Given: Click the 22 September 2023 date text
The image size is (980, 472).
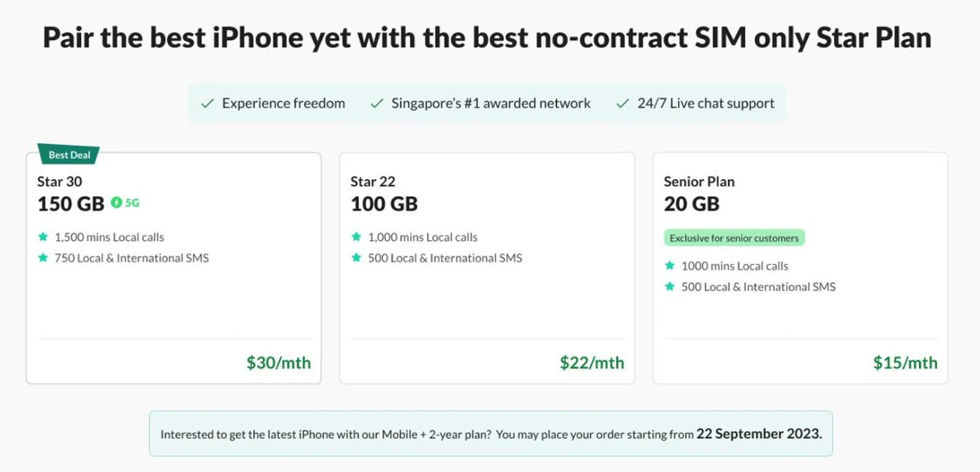Looking at the screenshot, I should click(759, 434).
